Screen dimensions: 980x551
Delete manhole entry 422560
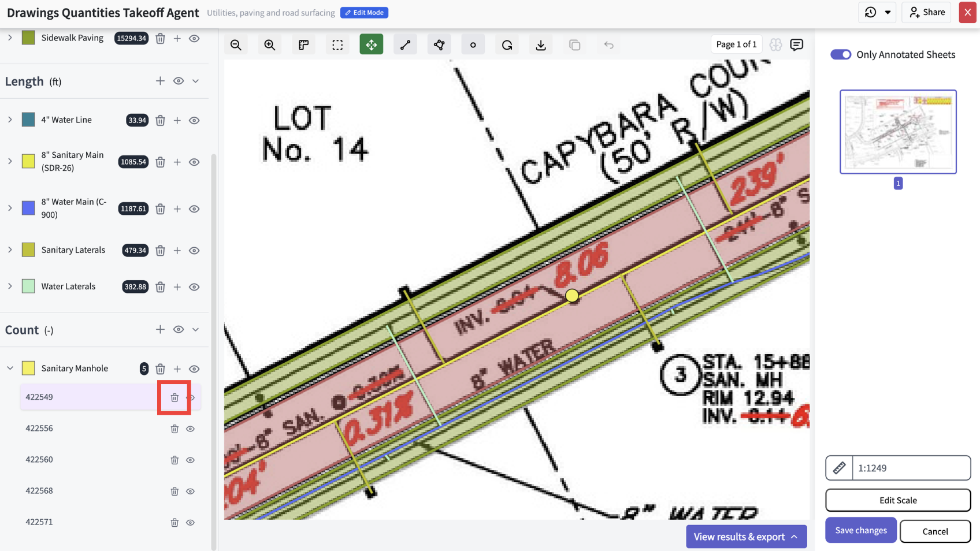coord(175,460)
